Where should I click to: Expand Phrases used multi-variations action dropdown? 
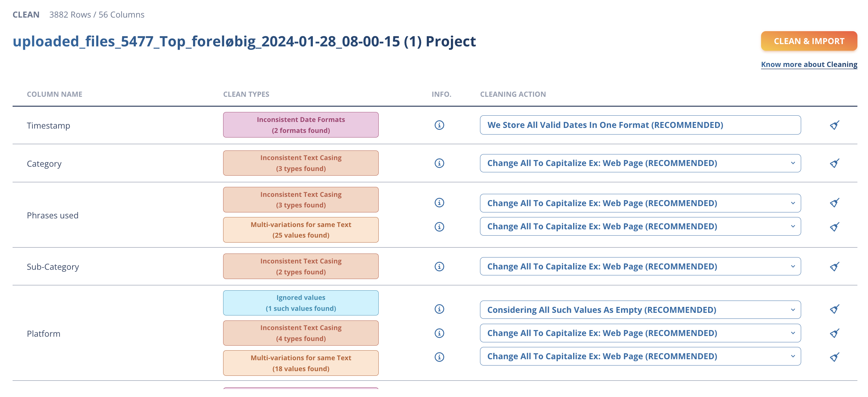click(640, 226)
